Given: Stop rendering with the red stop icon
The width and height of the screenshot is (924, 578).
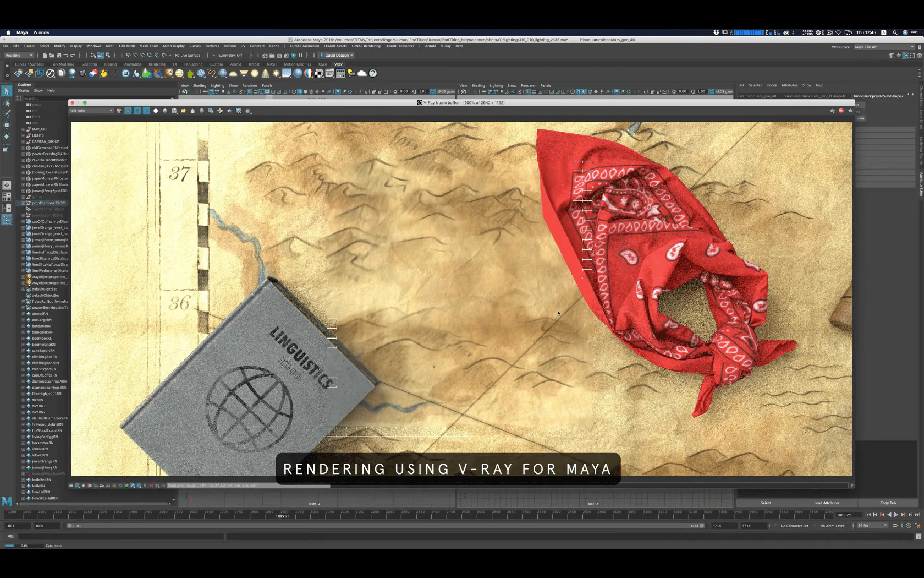Looking at the screenshot, I should click(841, 111).
